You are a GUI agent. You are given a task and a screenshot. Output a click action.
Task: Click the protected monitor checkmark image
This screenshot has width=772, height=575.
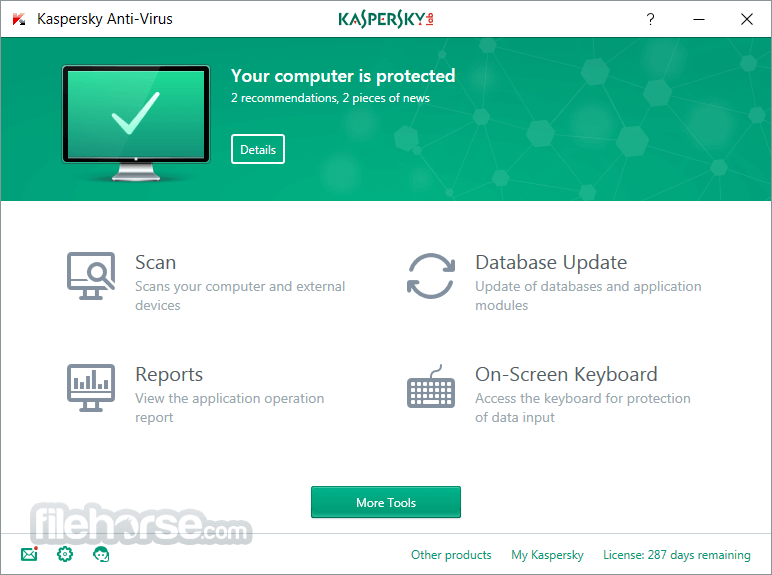(x=136, y=123)
